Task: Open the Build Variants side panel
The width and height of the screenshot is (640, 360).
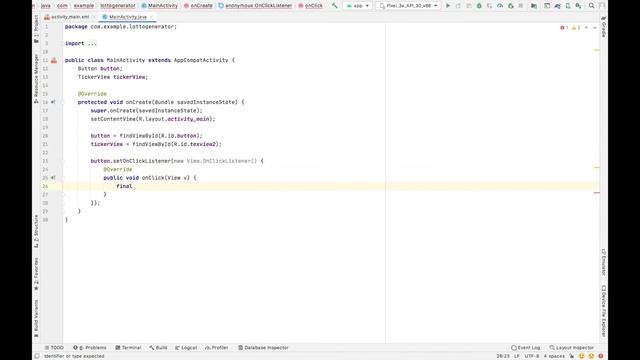Action: [36, 318]
